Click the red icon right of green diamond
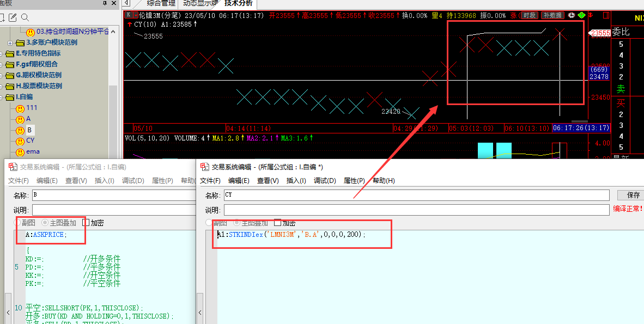The image size is (644, 324). [x=591, y=15]
